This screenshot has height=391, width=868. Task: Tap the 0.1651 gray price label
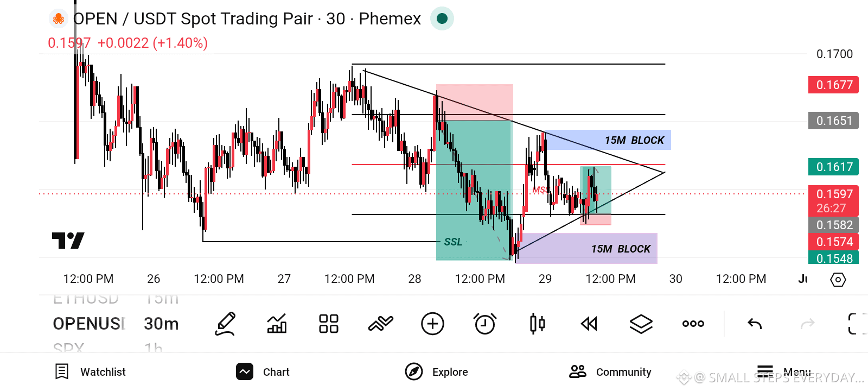click(834, 121)
